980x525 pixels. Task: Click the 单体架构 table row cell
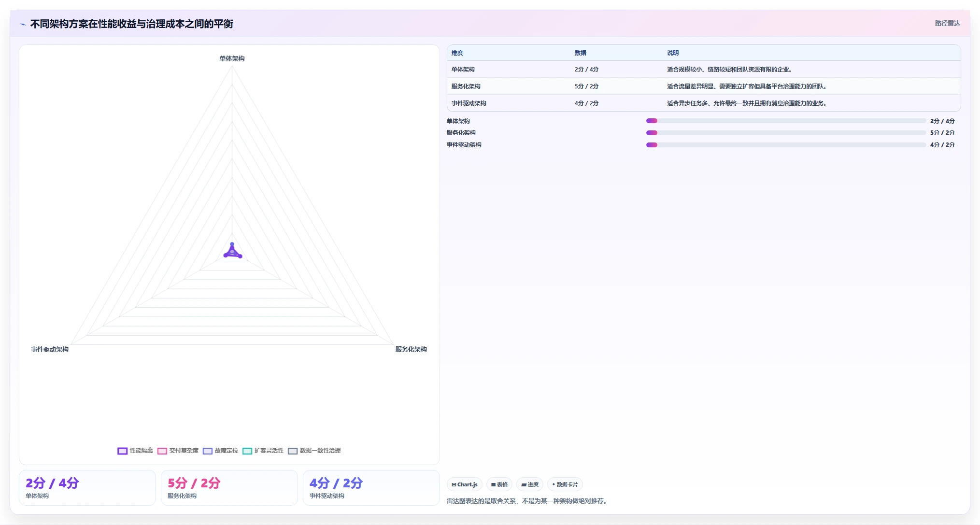pos(463,70)
